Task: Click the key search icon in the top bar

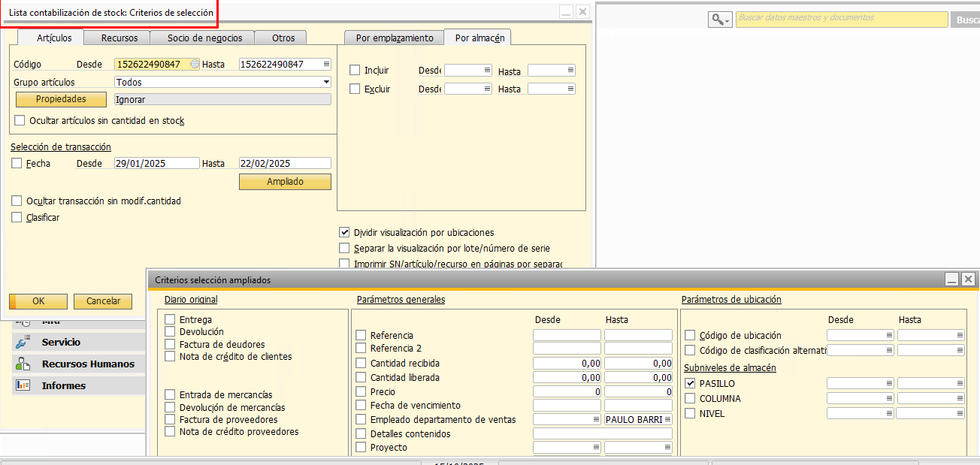Action: coord(716,20)
